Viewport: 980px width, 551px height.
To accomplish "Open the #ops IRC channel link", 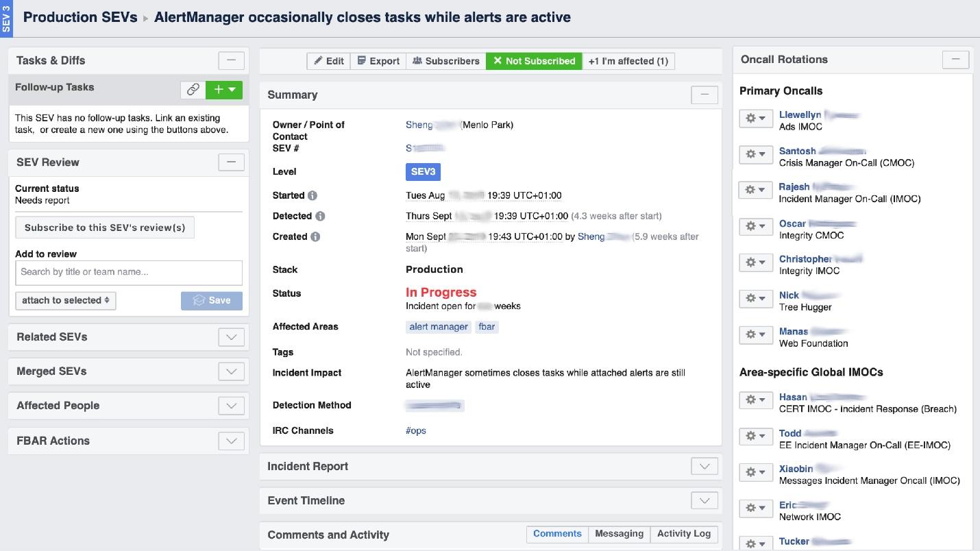I will tap(416, 431).
